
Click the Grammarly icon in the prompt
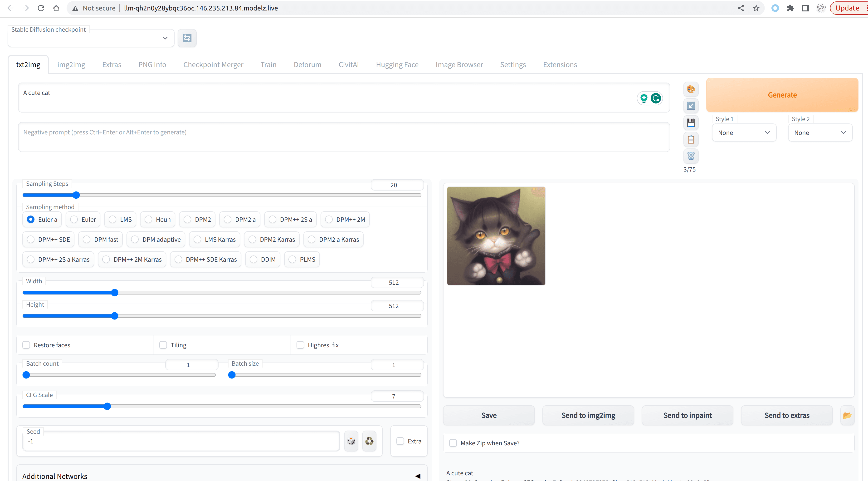click(x=656, y=98)
